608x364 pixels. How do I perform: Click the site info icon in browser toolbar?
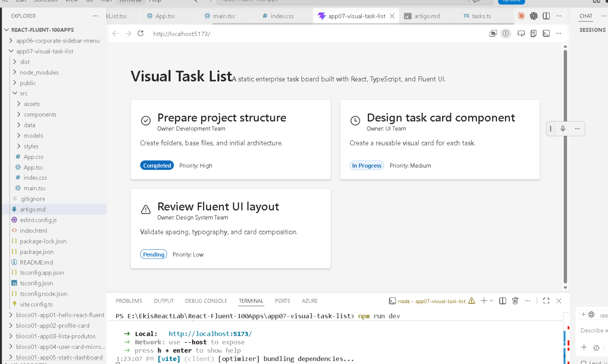[x=505, y=33]
